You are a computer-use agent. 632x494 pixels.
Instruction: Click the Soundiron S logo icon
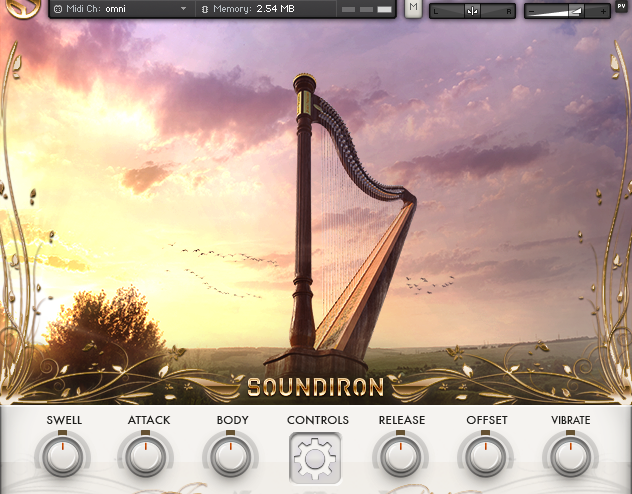click(23, 8)
